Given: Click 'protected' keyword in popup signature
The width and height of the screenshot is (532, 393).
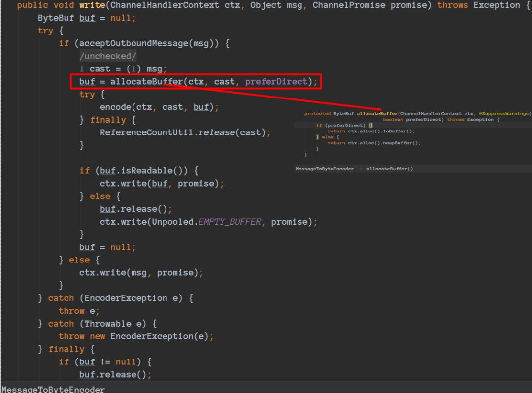Looking at the screenshot, I should tap(317, 114).
